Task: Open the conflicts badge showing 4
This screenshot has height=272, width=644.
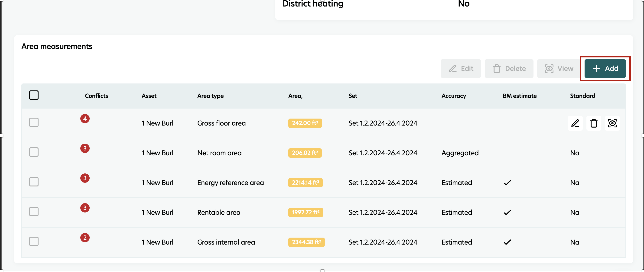Action: point(85,119)
